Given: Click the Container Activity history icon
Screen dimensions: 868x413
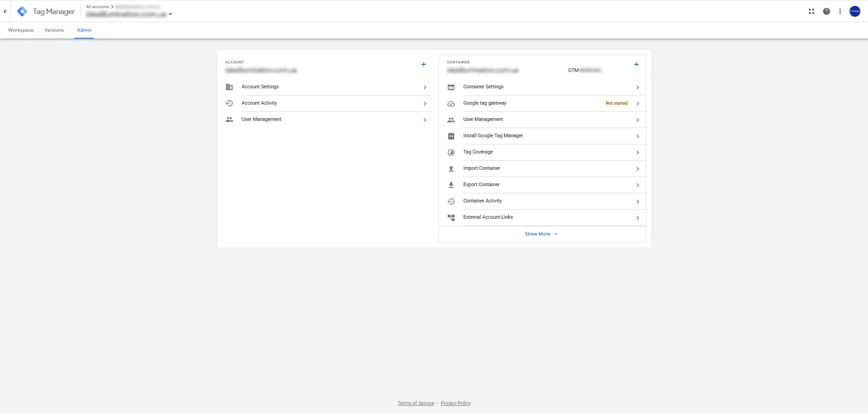Looking at the screenshot, I should tap(451, 201).
